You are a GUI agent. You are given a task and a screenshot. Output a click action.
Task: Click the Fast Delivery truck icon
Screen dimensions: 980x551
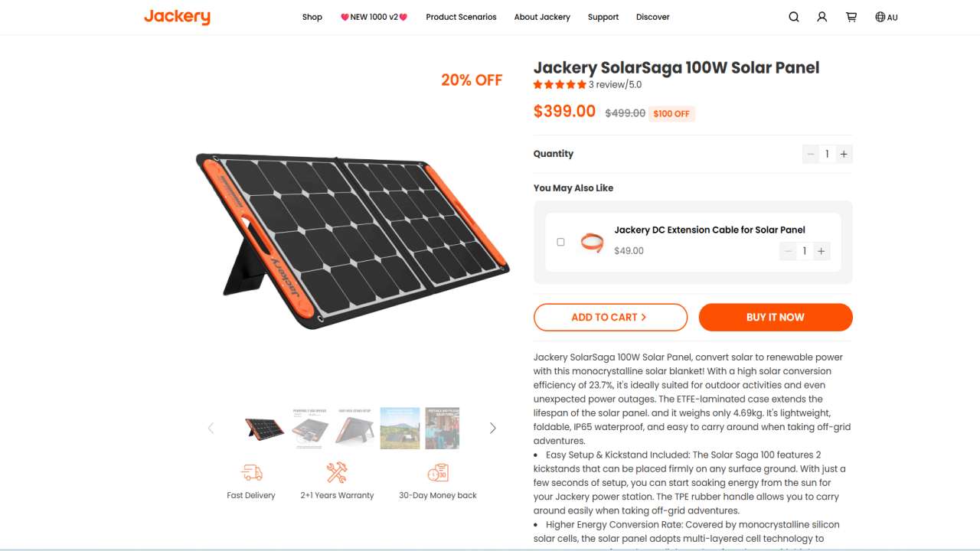[x=251, y=472]
